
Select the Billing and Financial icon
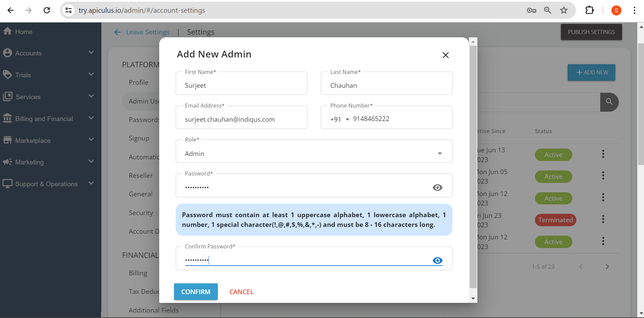(7, 118)
